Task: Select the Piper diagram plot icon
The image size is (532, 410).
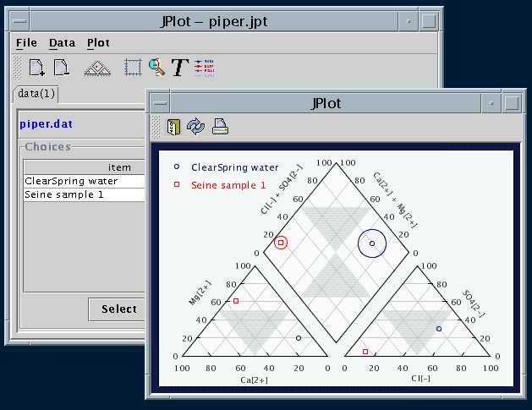Action: click(x=97, y=68)
